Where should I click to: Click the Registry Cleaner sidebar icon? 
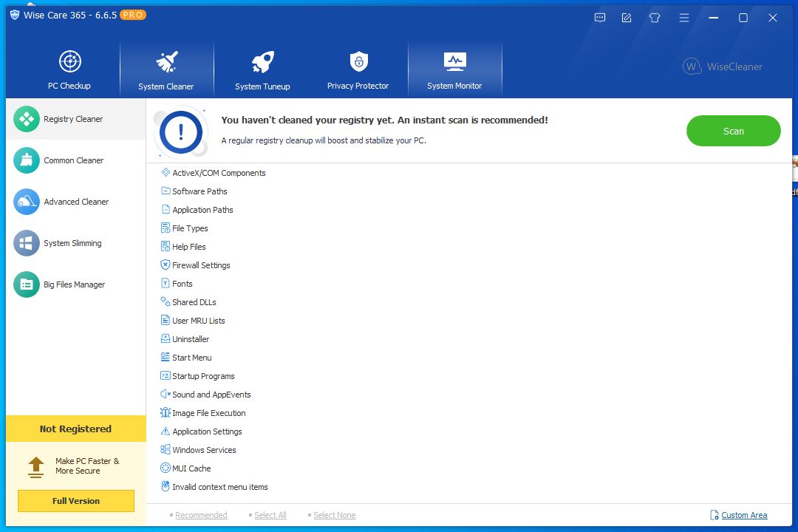[27, 119]
